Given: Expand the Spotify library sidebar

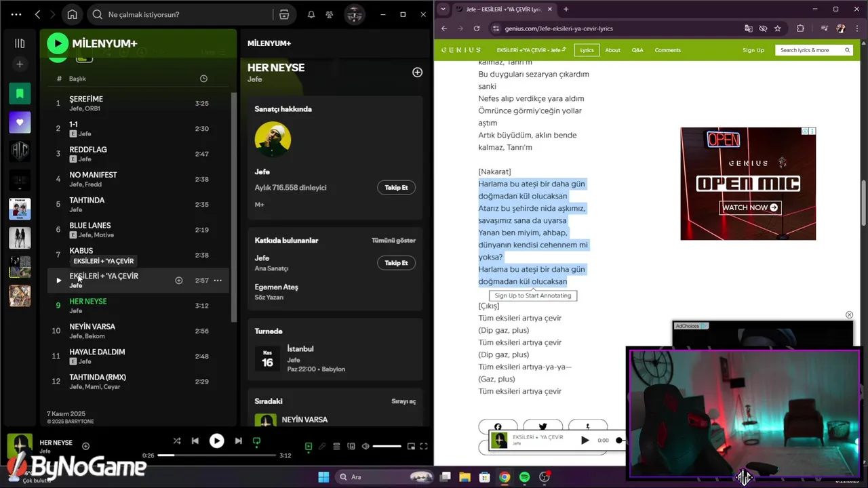Looking at the screenshot, I should point(20,43).
